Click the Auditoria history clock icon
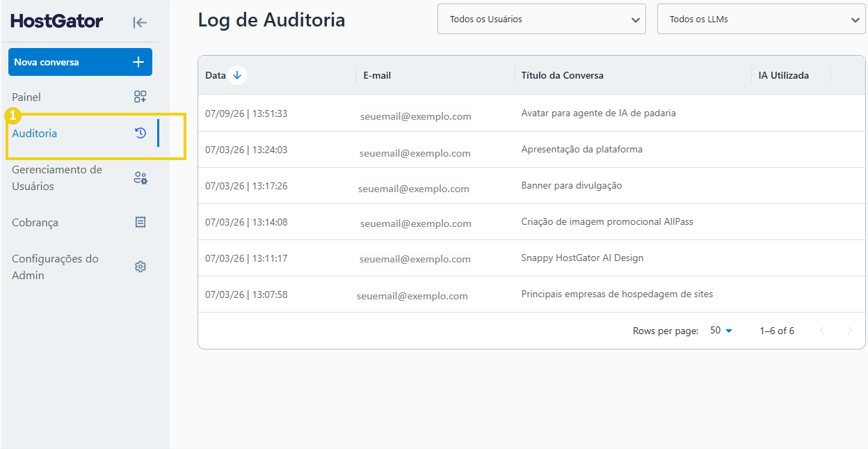Image resolution: width=868 pixels, height=449 pixels. coord(140,133)
